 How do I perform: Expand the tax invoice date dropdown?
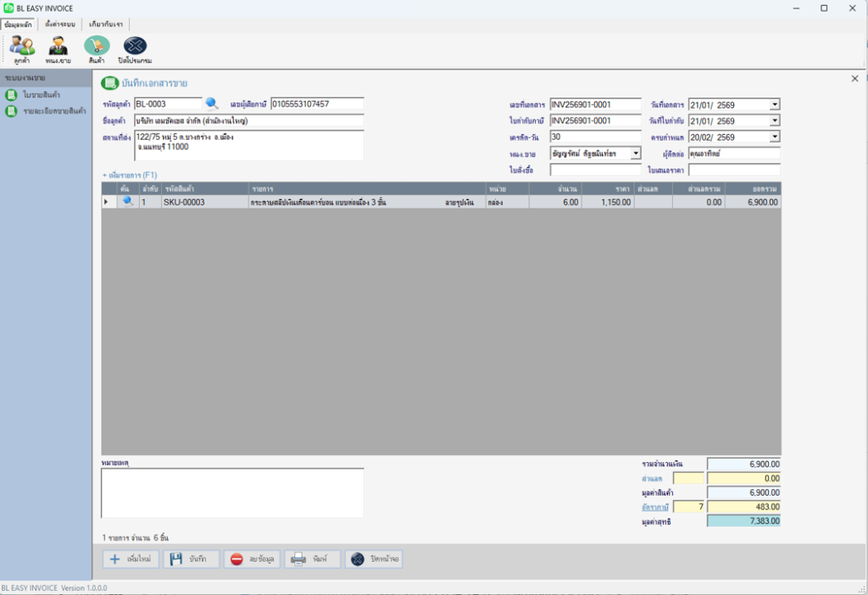[774, 120]
